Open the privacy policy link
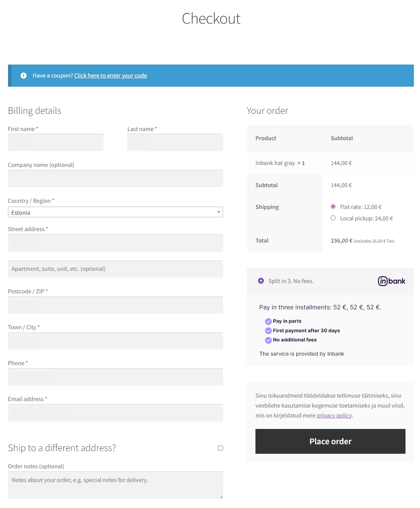Viewport: 420px width, 508px height. coord(334,416)
